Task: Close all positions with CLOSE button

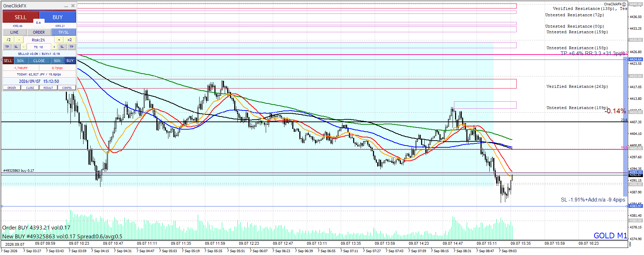Action: tap(39, 61)
